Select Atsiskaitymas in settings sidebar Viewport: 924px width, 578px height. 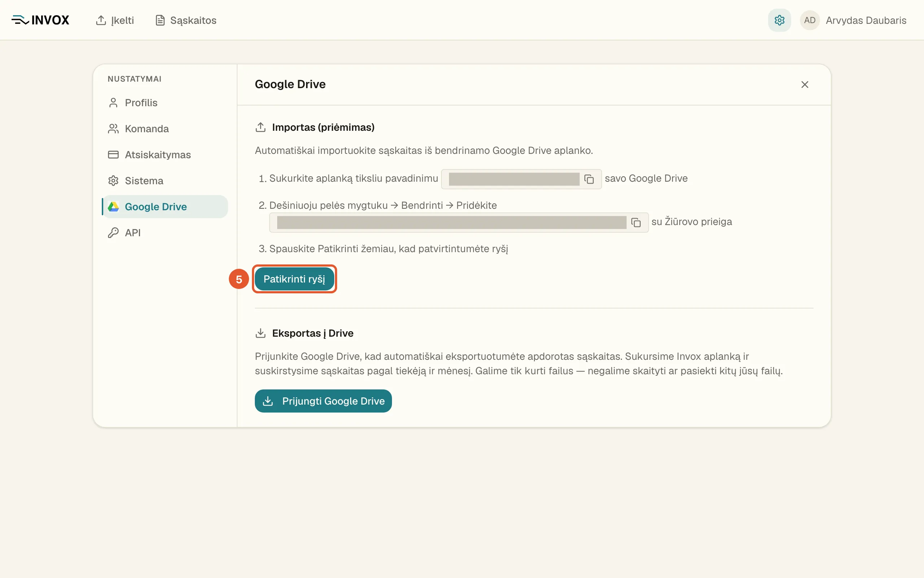pos(165,155)
